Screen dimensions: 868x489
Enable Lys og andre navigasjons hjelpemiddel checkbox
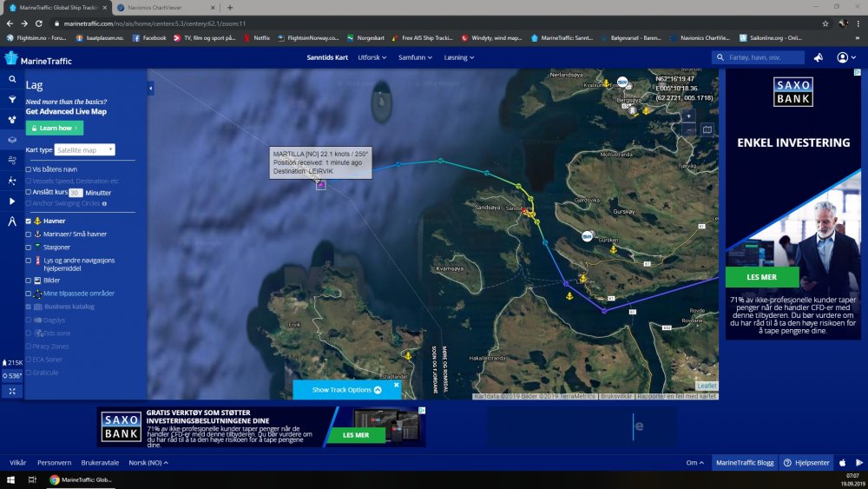(29, 261)
